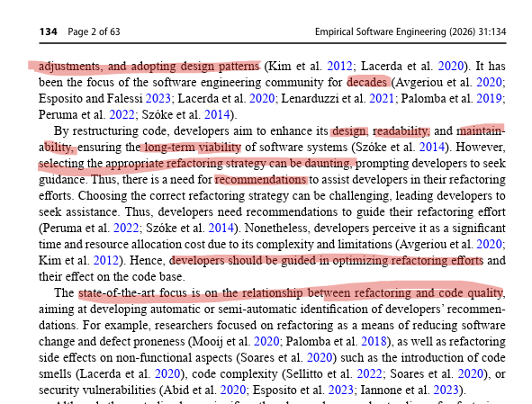532x404 pixels.
Task: Click the 'Page 2 of 63' header text
Action: [94, 31]
